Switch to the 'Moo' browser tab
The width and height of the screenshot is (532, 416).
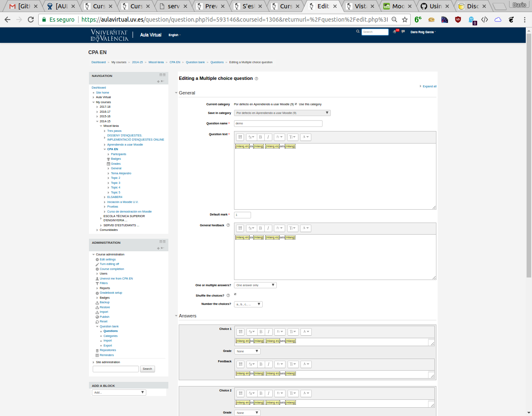pyautogui.click(x=397, y=6)
